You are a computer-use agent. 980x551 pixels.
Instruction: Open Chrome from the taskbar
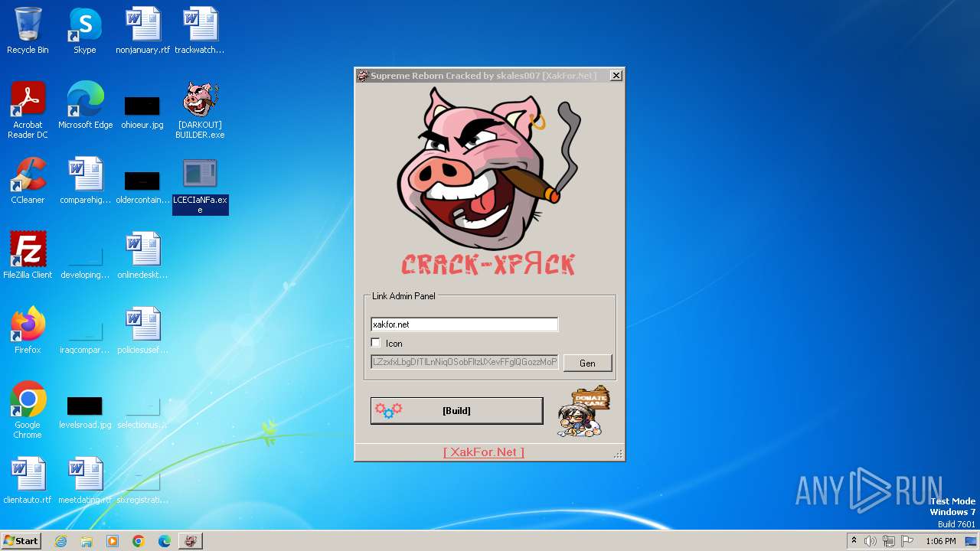139,541
